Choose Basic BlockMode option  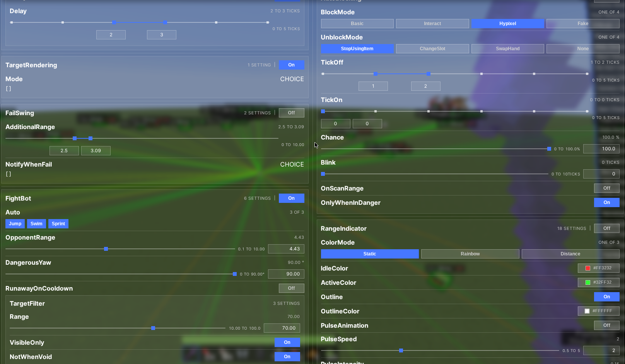357,24
